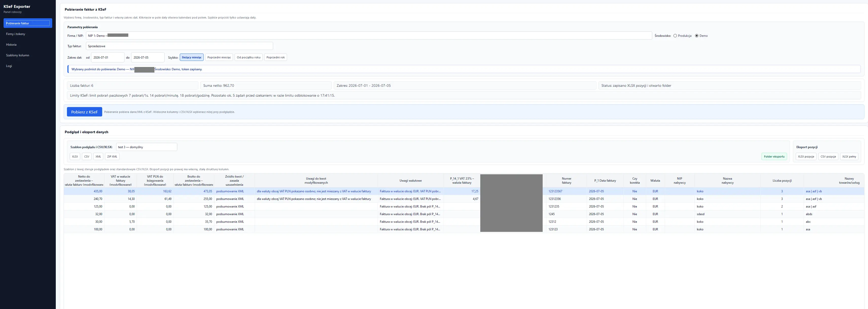Open the Firma / NIP dropdown
868x309 pixels.
click(369, 36)
